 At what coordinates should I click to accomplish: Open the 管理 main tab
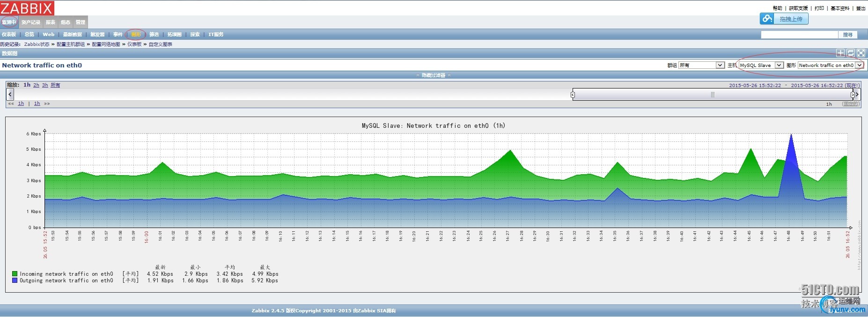click(x=81, y=22)
